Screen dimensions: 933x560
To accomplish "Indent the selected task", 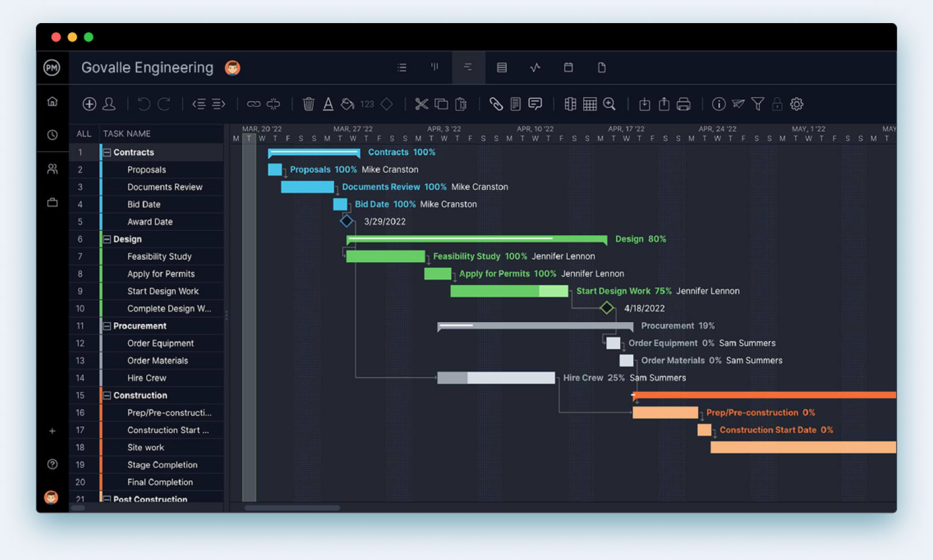I will pos(218,104).
